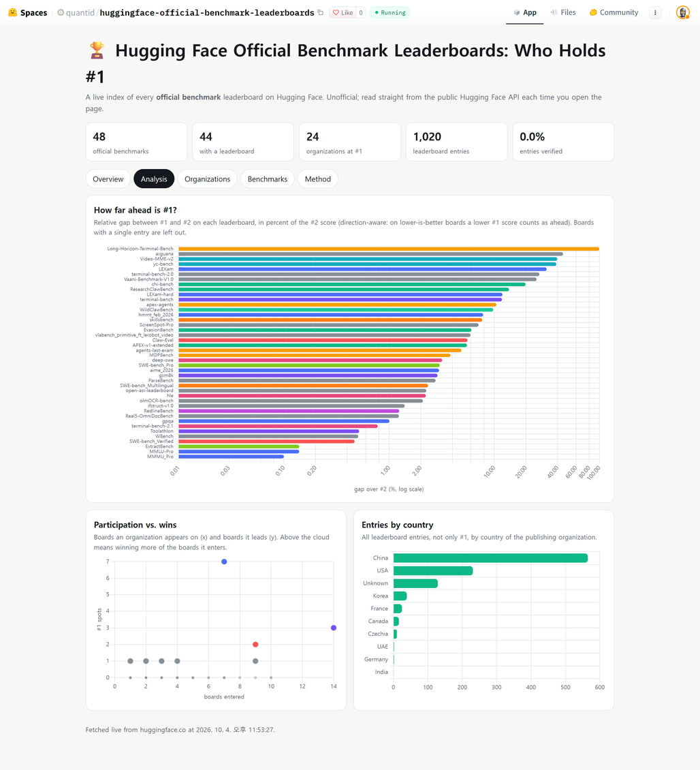Click the vlabench_primitive_ft_lerobot_video label
This screenshot has width=700, height=770.
(x=134, y=335)
